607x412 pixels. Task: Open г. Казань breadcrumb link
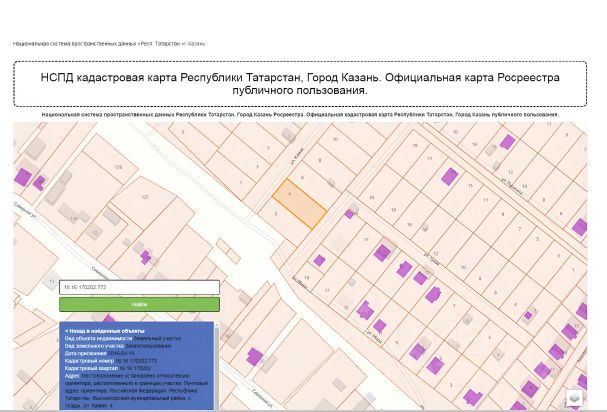pos(194,44)
